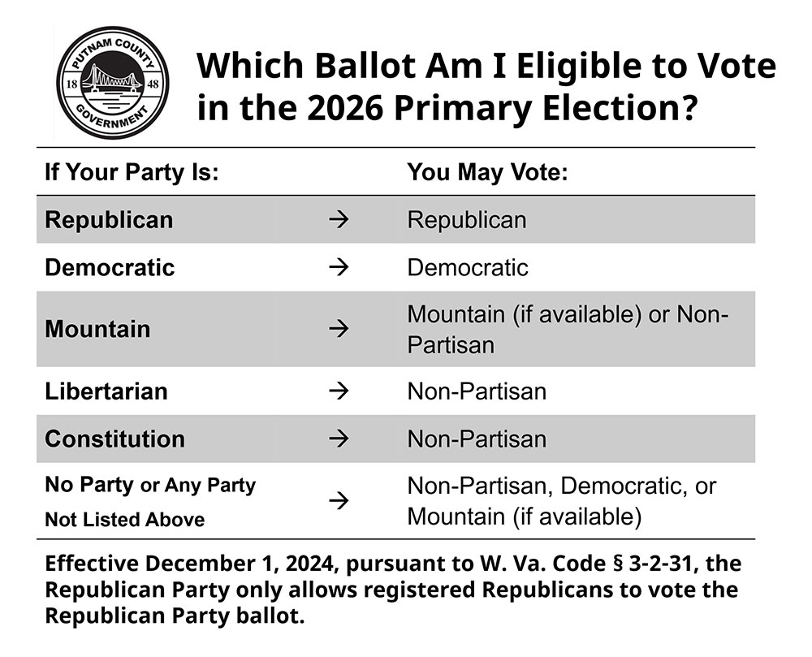812x657 pixels.
Task: Select the "You May Vote:" column header
Action: [486, 172]
